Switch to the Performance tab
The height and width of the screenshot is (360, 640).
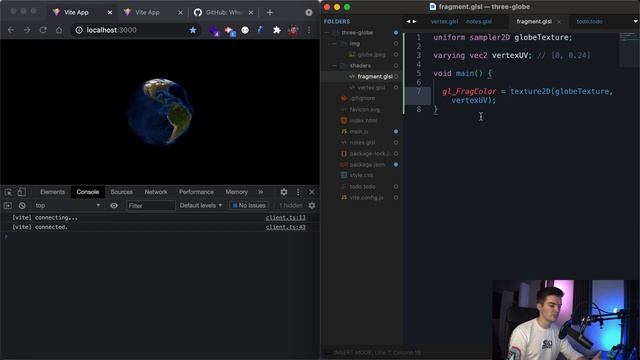coord(196,192)
